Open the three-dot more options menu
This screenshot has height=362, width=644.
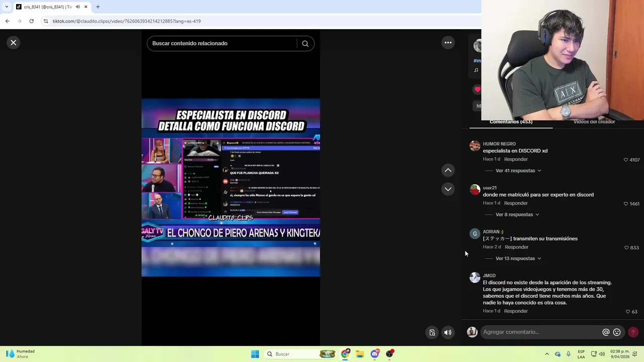click(x=448, y=43)
